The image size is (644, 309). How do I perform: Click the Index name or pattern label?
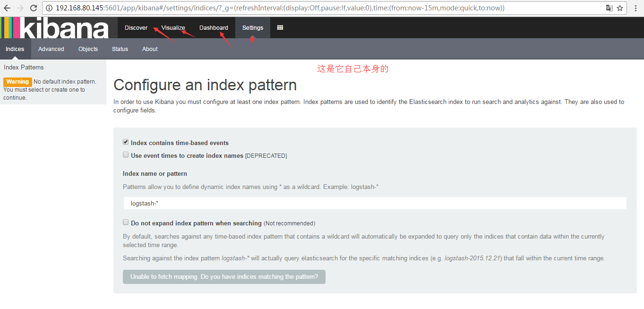tap(155, 174)
